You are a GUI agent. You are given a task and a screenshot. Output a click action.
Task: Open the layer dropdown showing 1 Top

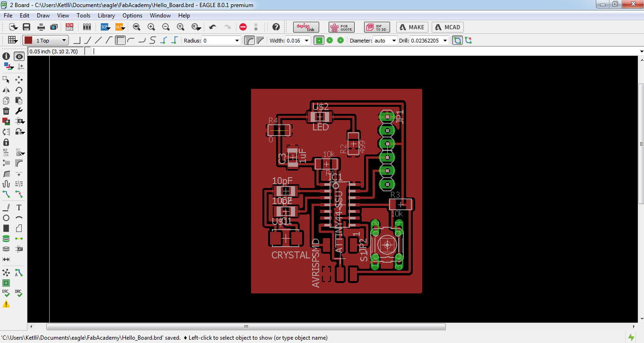coord(45,41)
